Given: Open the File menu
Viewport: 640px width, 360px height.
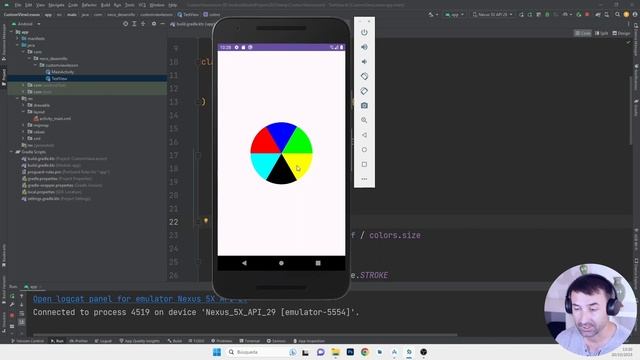Looking at the screenshot, I should (18, 5).
